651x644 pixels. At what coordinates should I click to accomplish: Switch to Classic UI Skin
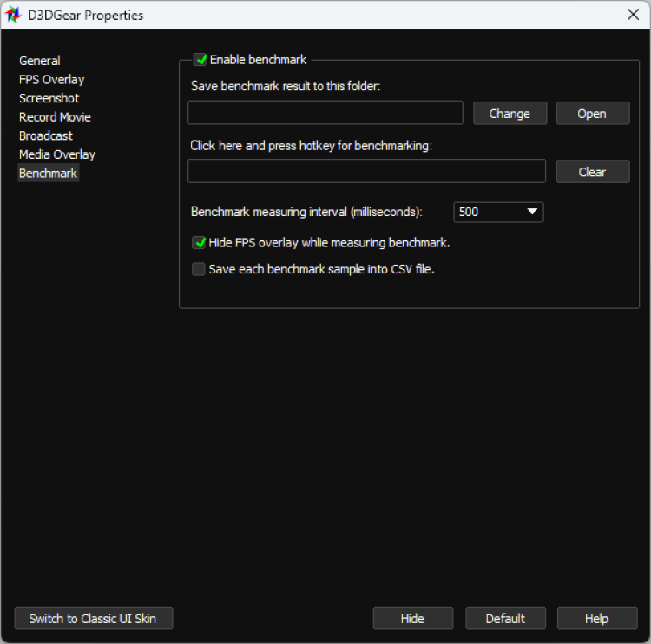[94, 618]
